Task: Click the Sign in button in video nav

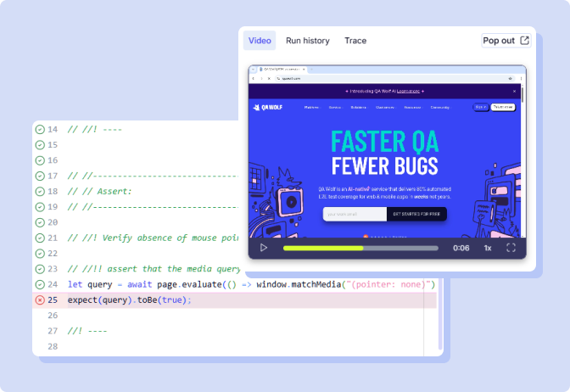Action: point(481,107)
